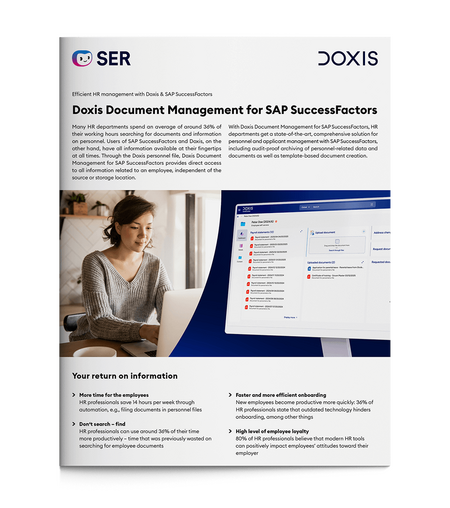The height and width of the screenshot is (508, 450).
Task: Click the 'Uploaded documents' heading in monitor
Action: 321,262
